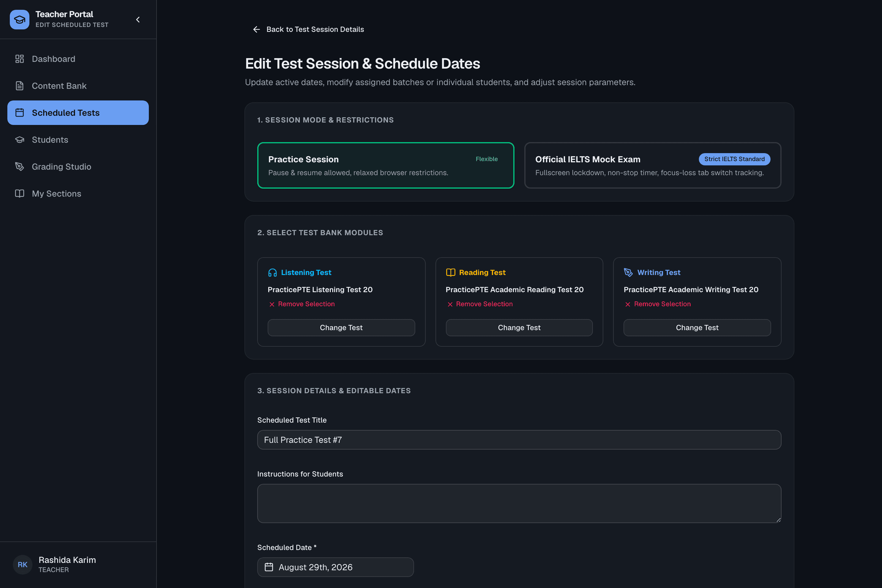Focus the Scheduled Test Title field

[519, 440]
